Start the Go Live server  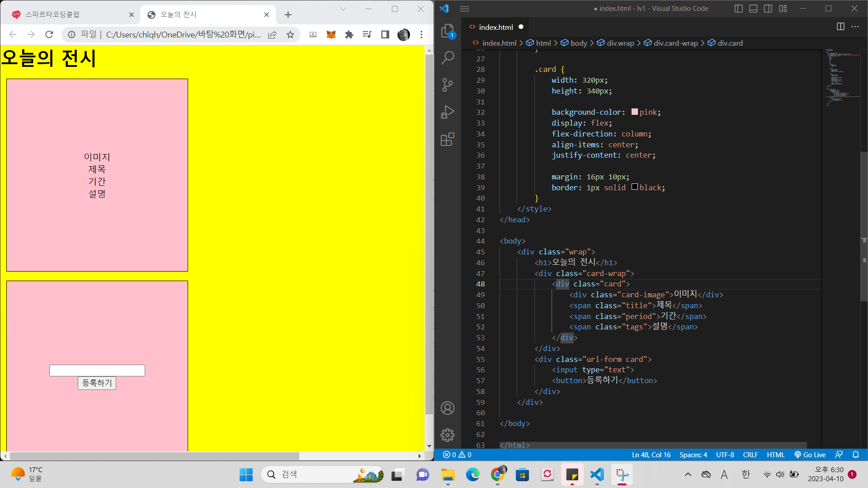(810, 455)
